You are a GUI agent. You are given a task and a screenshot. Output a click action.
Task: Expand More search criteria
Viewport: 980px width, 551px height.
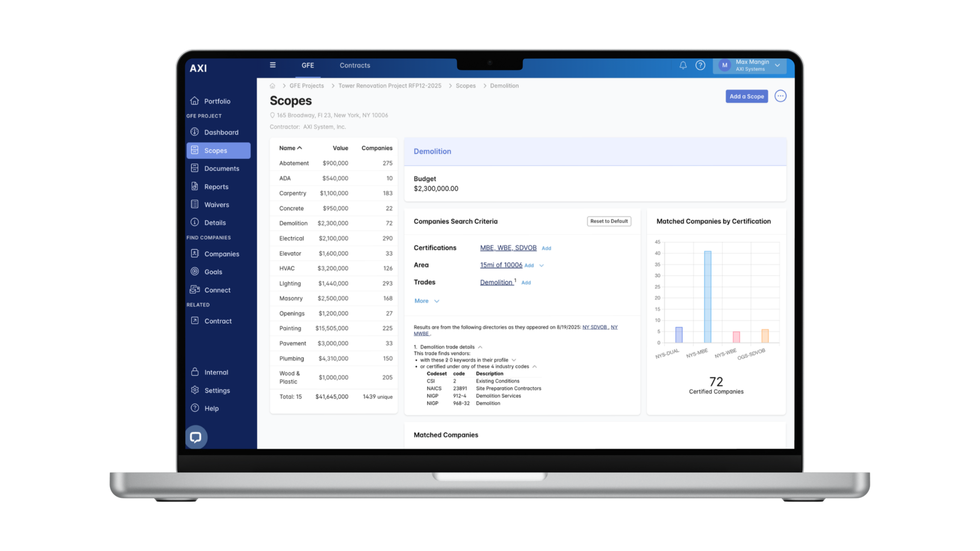click(427, 301)
